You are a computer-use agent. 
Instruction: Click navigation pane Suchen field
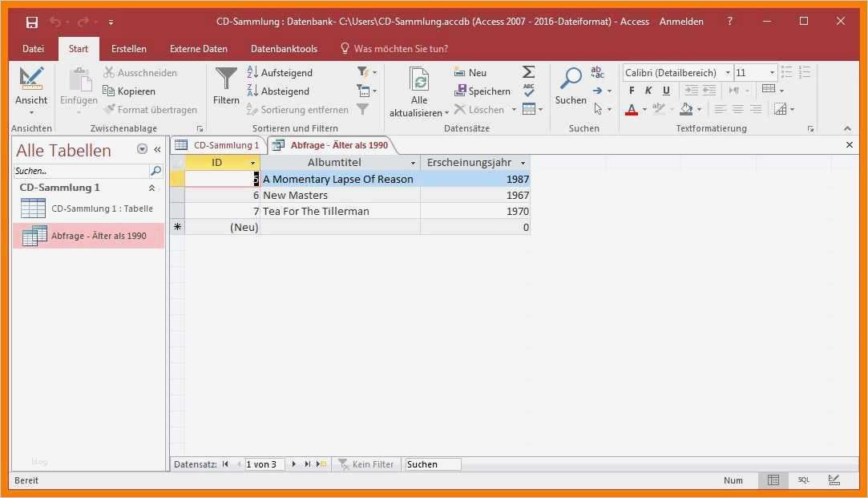point(81,171)
